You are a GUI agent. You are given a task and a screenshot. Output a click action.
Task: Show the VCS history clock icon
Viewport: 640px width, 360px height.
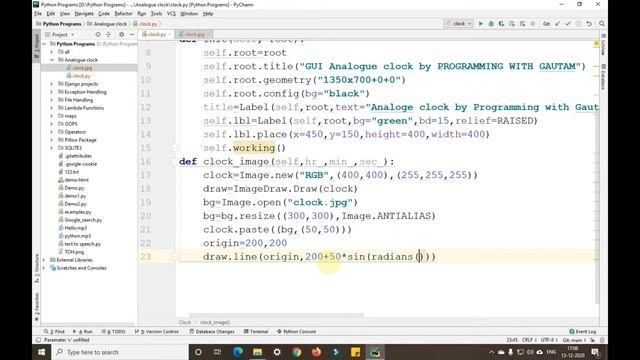tap(578, 24)
